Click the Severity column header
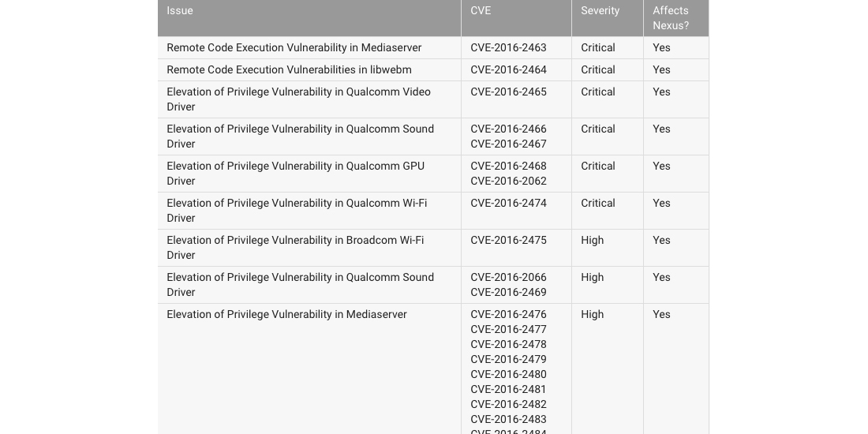 click(600, 10)
